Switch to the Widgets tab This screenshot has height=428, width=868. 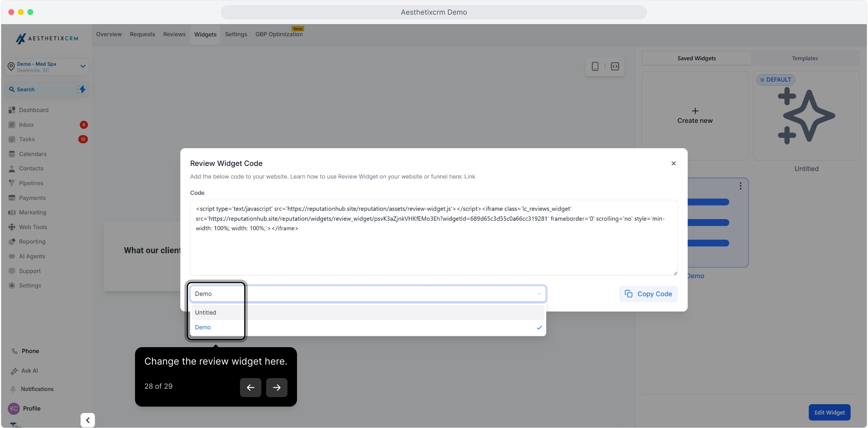205,34
